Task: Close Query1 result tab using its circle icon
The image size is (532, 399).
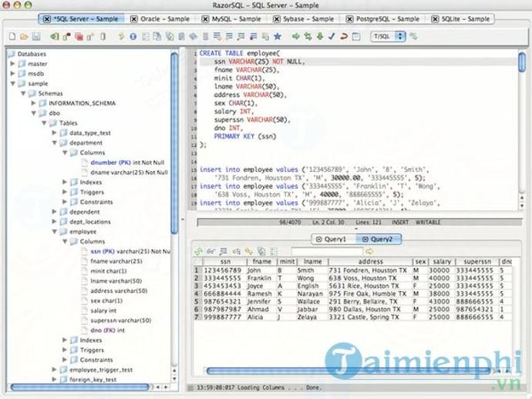Action: coord(318,240)
